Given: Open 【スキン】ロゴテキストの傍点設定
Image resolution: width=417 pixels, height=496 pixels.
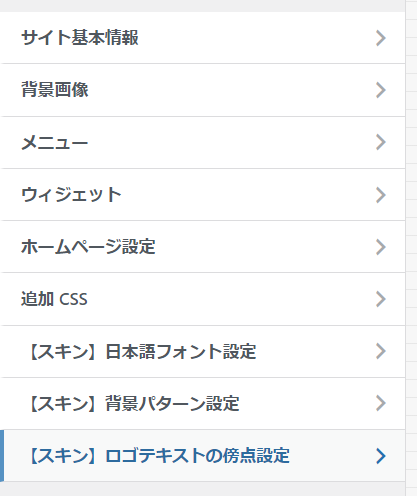Looking at the screenshot, I should 202,456.
